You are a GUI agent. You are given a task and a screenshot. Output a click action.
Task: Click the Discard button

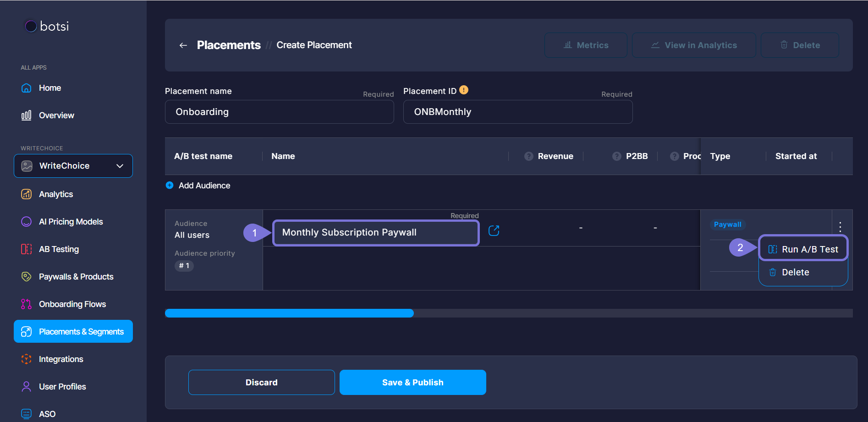click(x=261, y=383)
